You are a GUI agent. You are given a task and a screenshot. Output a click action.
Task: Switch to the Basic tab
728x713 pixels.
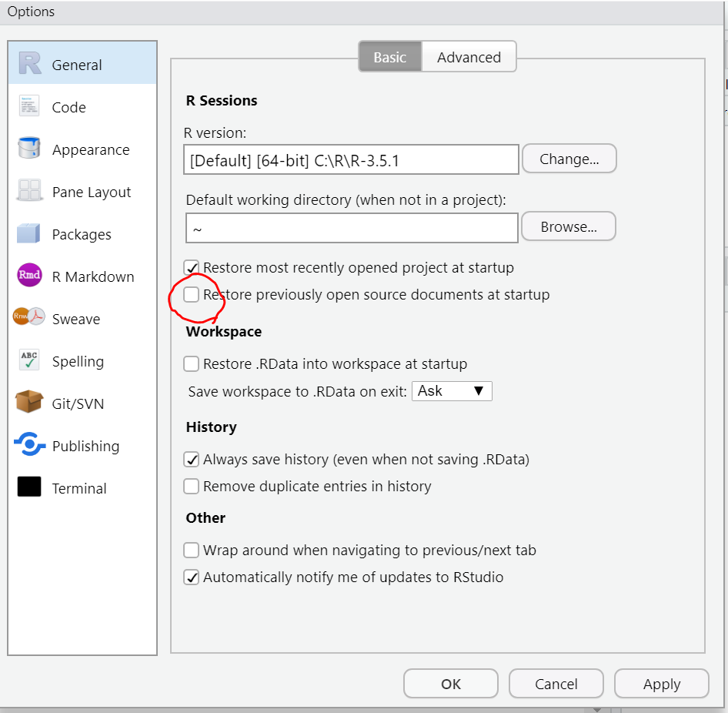pyautogui.click(x=390, y=57)
